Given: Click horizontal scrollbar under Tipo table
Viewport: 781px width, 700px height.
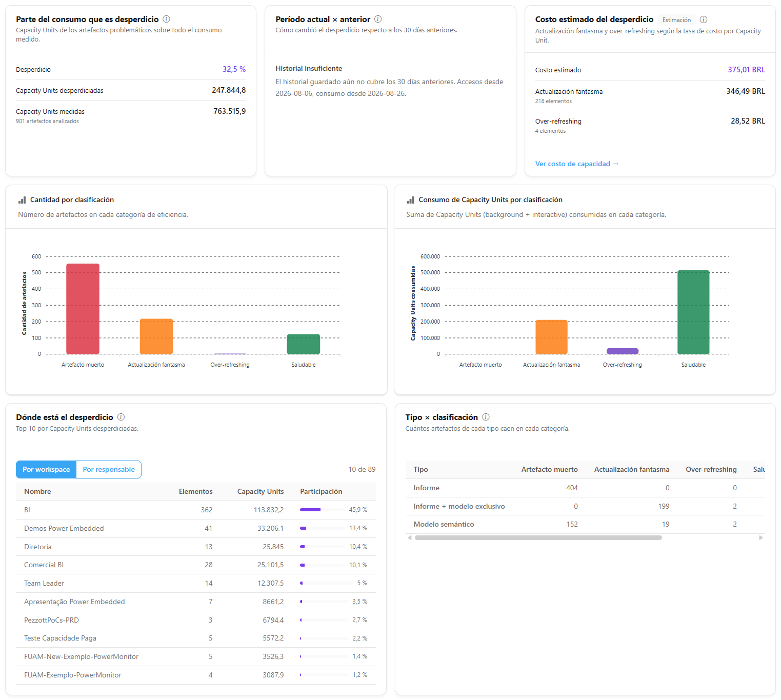Looking at the screenshot, I should pos(538,538).
